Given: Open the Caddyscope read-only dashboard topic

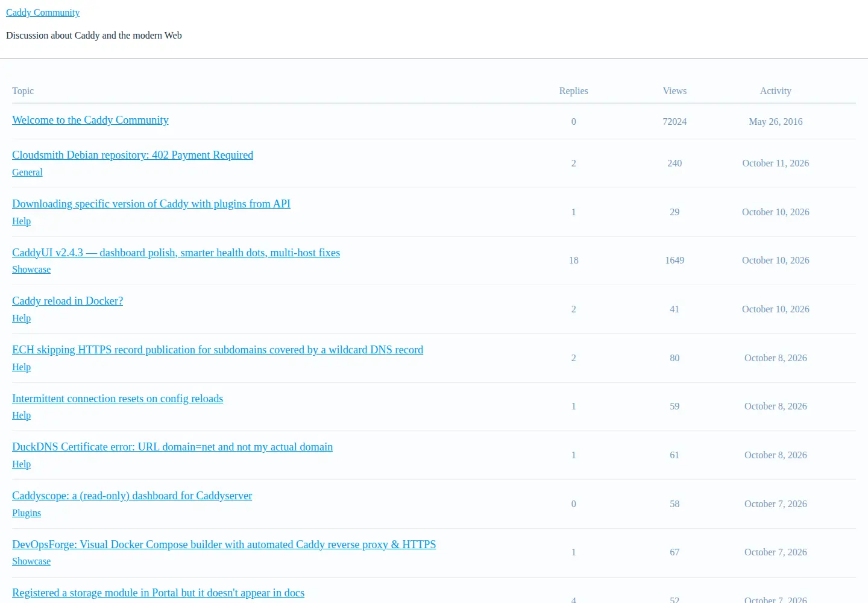Looking at the screenshot, I should [x=132, y=496].
